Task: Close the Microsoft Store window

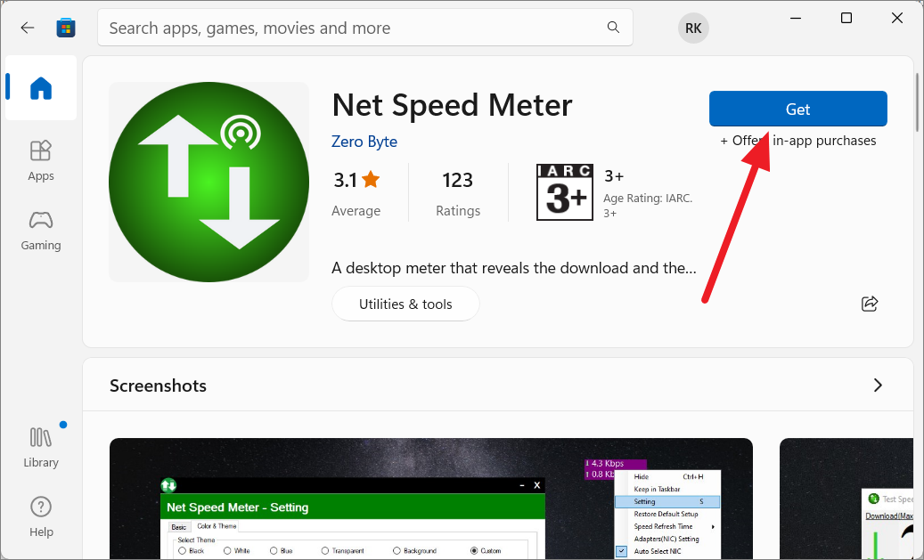Action: tap(897, 19)
